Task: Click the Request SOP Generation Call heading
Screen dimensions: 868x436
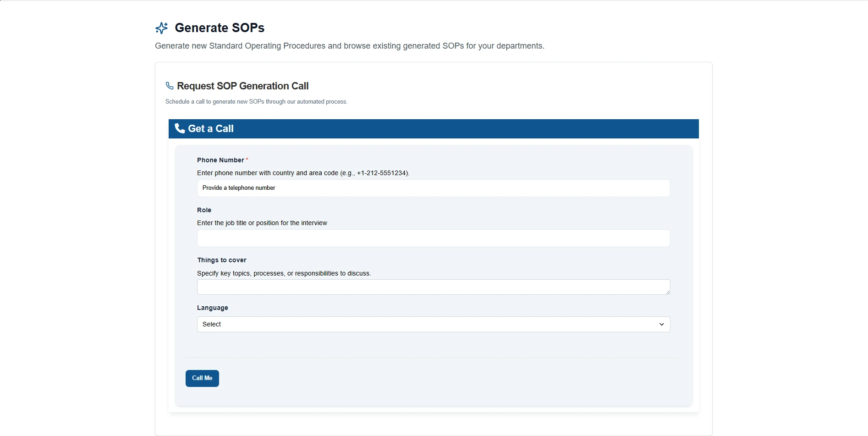Action: [x=243, y=86]
